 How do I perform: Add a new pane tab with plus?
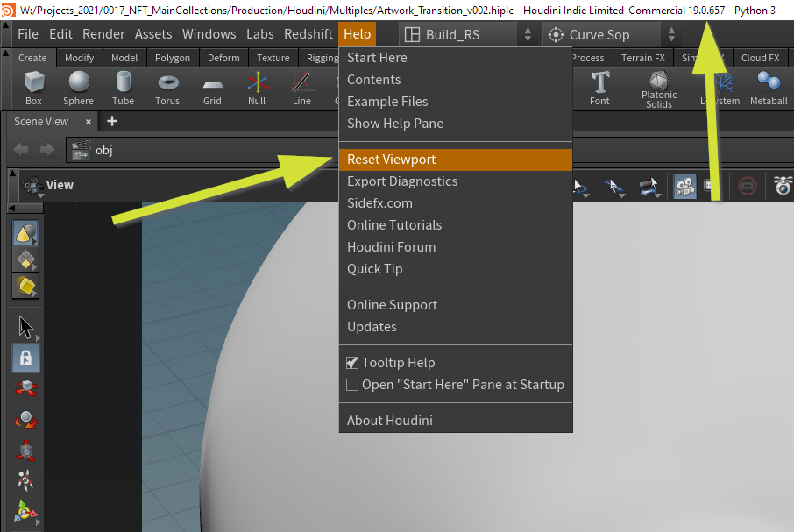click(112, 121)
